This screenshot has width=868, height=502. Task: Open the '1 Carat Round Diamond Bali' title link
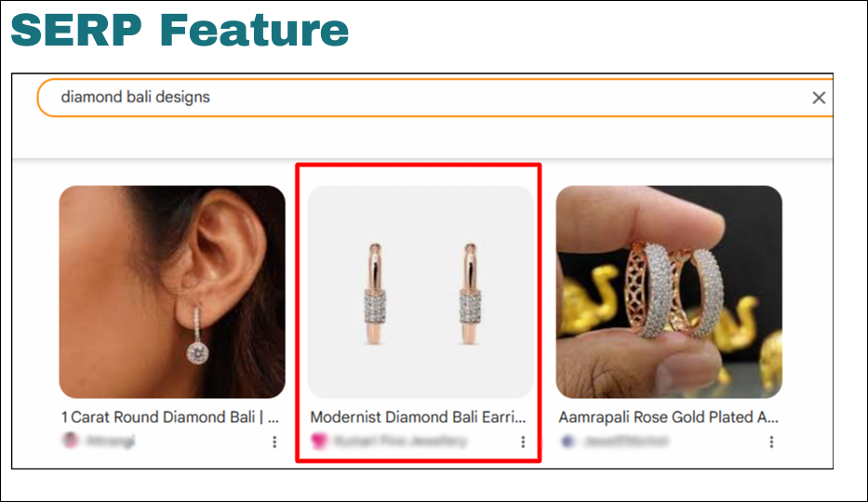coord(170,416)
